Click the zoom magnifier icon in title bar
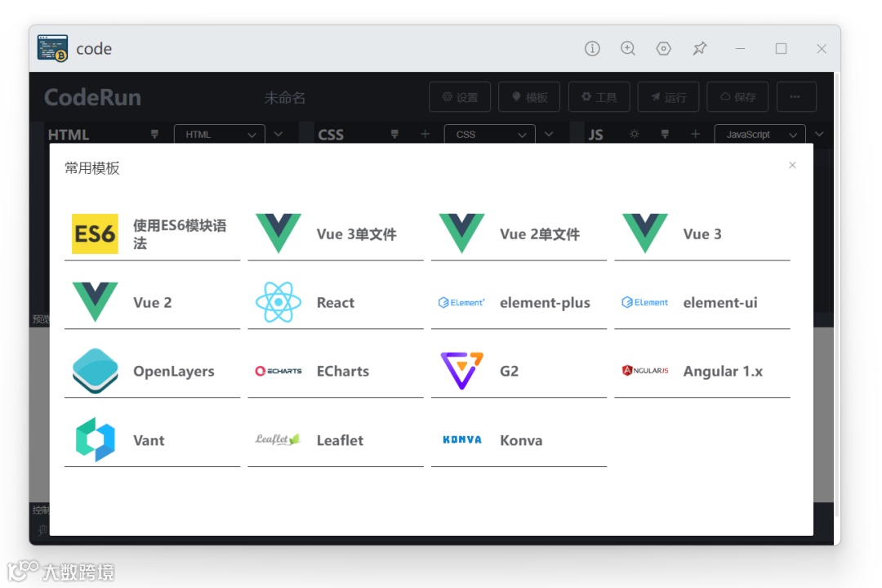 (x=628, y=48)
